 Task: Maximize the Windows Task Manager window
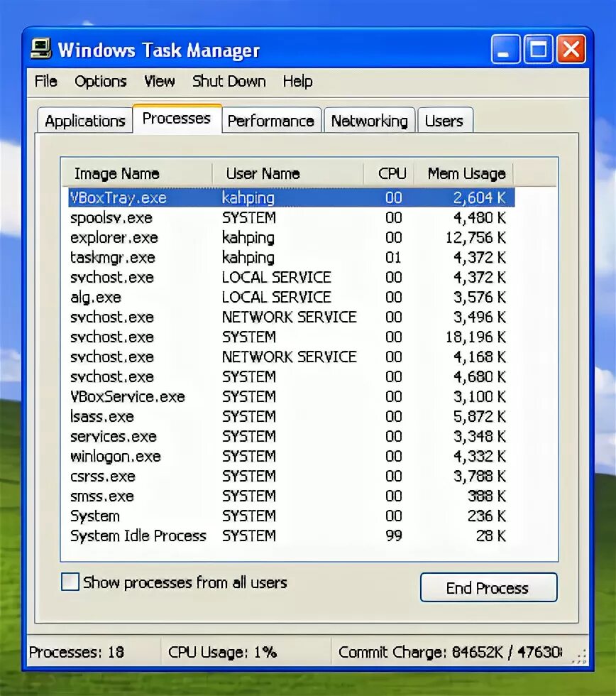coord(539,49)
